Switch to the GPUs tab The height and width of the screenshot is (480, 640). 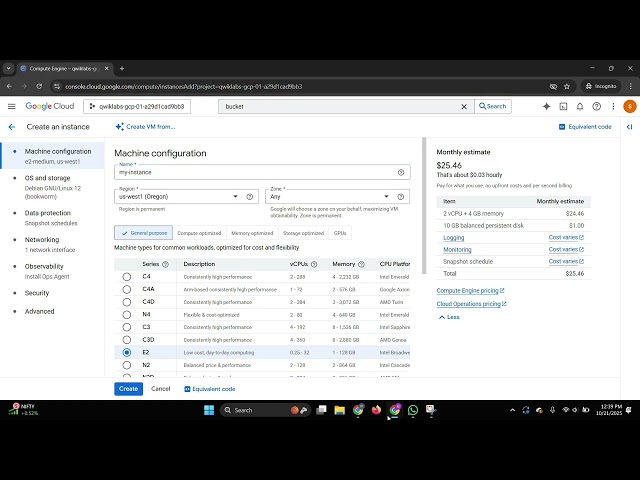(340, 233)
